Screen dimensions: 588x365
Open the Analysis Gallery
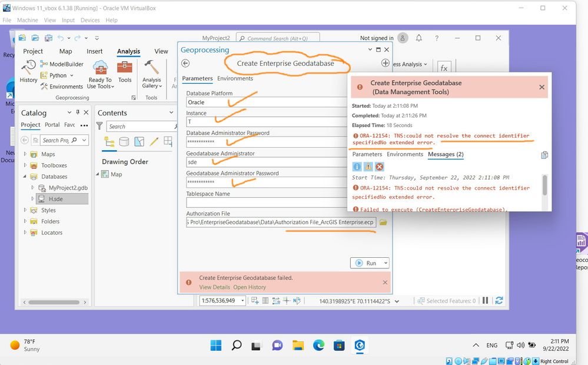pos(152,74)
